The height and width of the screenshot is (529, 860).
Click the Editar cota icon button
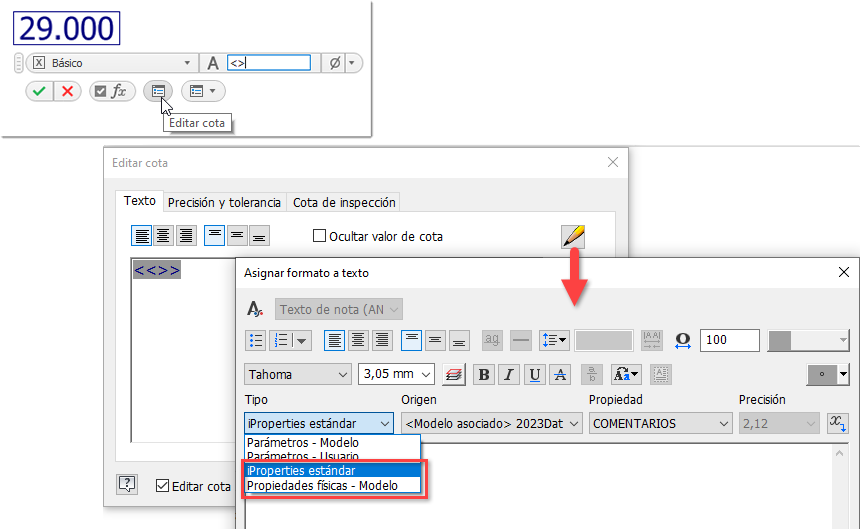(158, 91)
